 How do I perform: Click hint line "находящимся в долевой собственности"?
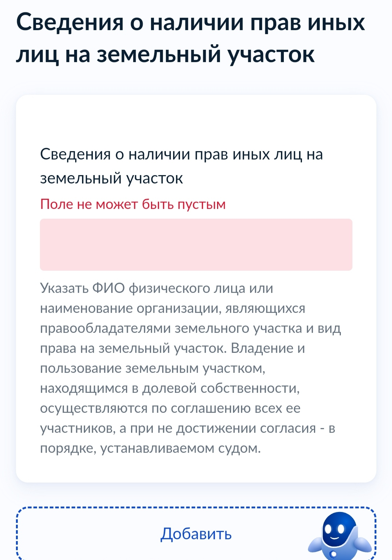170,388
